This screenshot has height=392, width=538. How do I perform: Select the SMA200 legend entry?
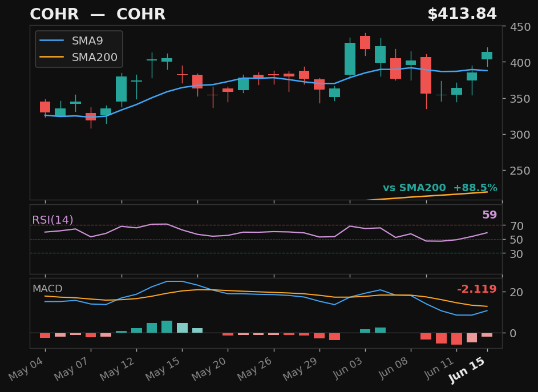[x=79, y=57]
